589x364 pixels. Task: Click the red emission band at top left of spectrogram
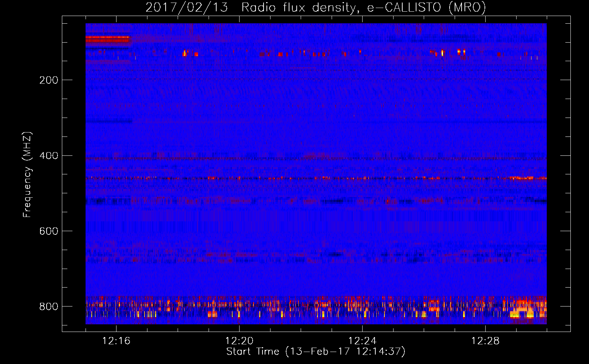tap(108, 39)
